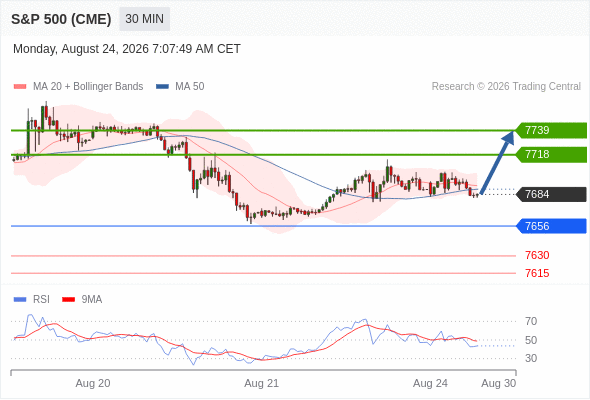Click the 7615 support level label
590x400 pixels.
point(537,273)
